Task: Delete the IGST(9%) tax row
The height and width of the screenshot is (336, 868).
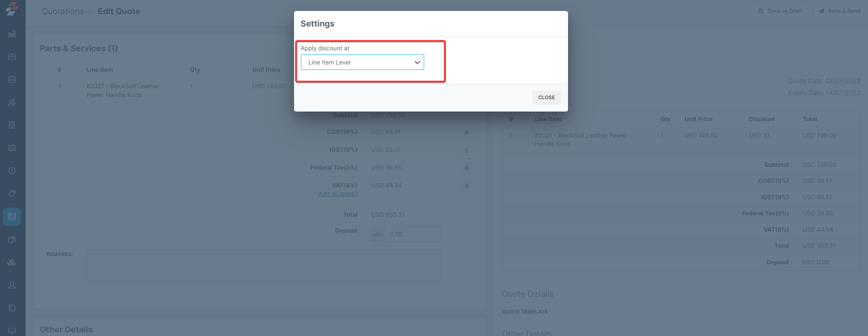Action: pos(467,150)
